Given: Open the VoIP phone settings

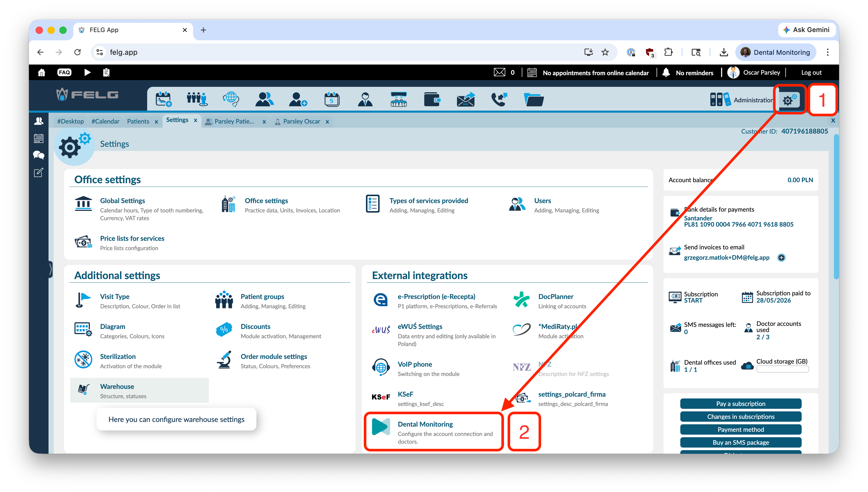Looking at the screenshot, I should pos(415,364).
